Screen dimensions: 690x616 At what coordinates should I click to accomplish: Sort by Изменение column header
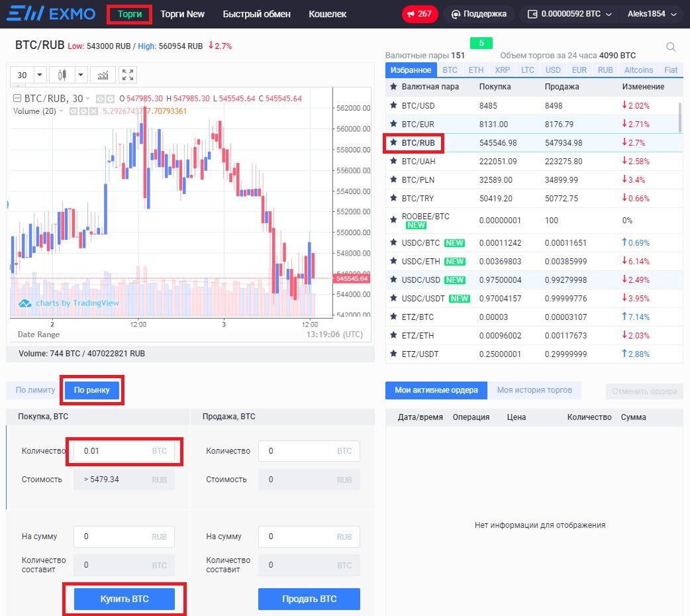point(643,87)
